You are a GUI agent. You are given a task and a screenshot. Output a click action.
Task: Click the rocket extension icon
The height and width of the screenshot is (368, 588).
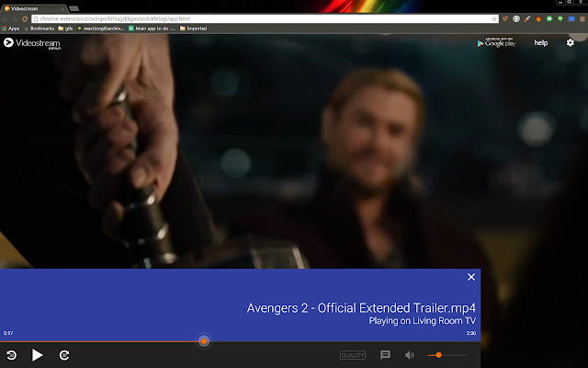[527, 18]
